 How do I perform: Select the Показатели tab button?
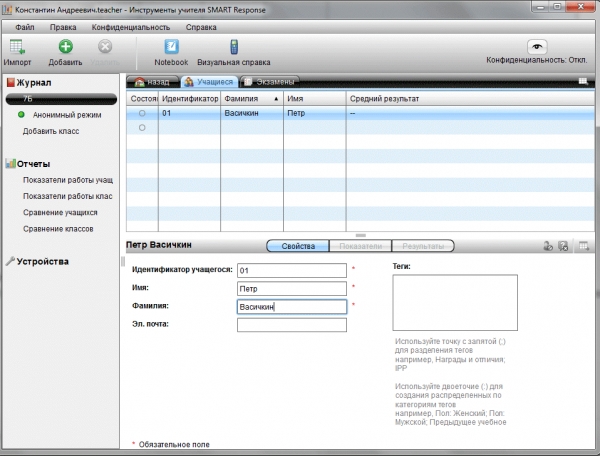tap(360, 246)
